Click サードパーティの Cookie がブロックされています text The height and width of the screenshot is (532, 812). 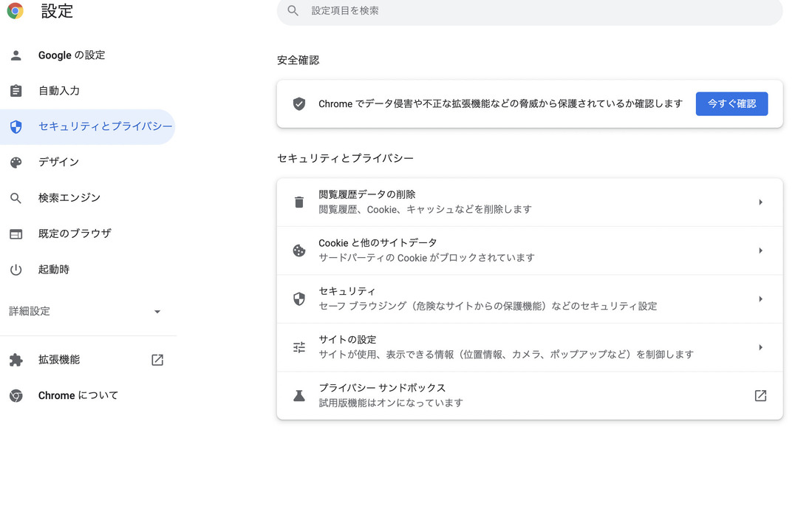point(426,258)
